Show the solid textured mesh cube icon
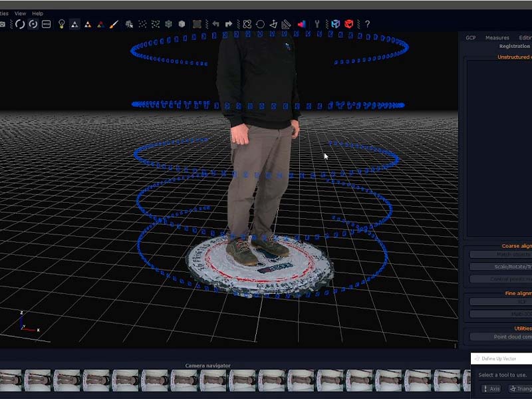 click(182, 24)
